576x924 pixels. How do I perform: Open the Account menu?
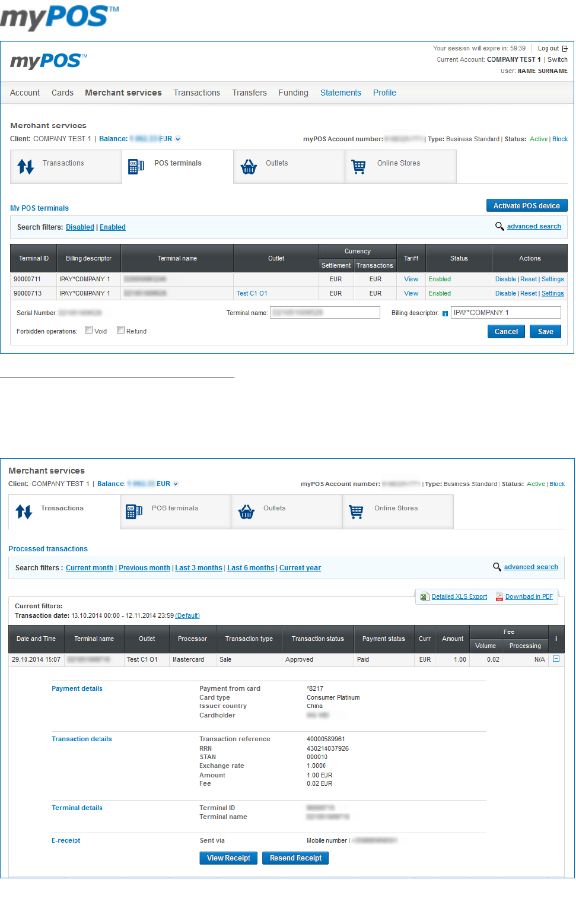click(x=25, y=93)
